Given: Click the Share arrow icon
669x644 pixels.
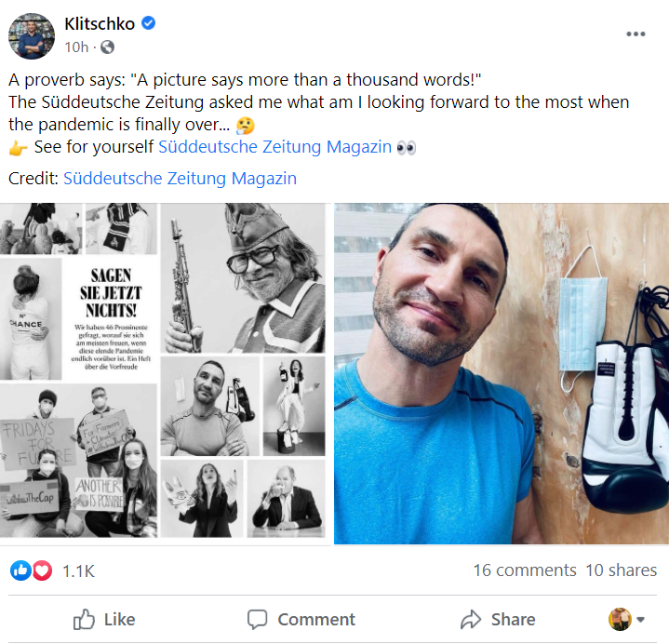Looking at the screenshot, I should 471,619.
